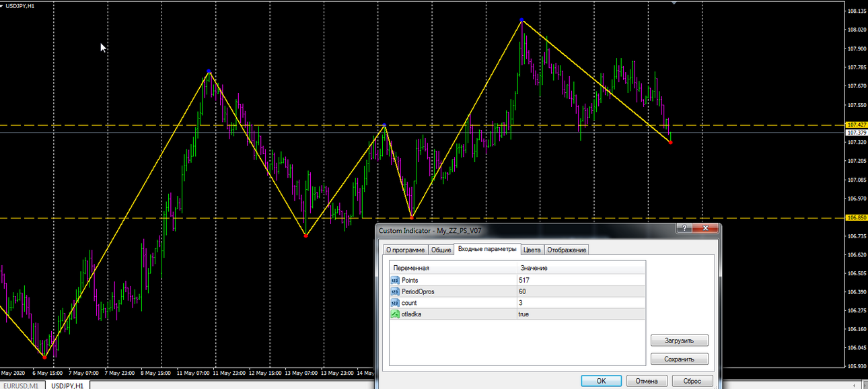Click the 11 May 07:00 time axis label
The image size is (868, 389).
[193, 372]
